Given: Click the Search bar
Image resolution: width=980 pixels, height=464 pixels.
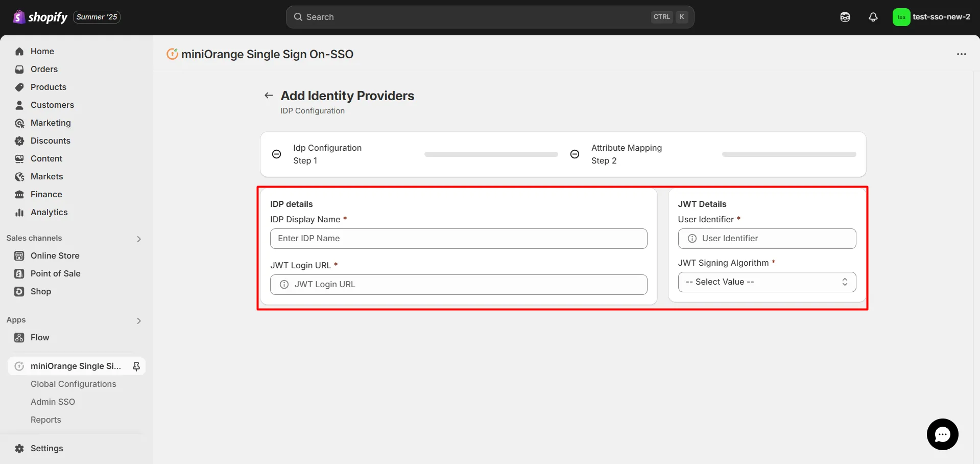Looking at the screenshot, I should [490, 17].
